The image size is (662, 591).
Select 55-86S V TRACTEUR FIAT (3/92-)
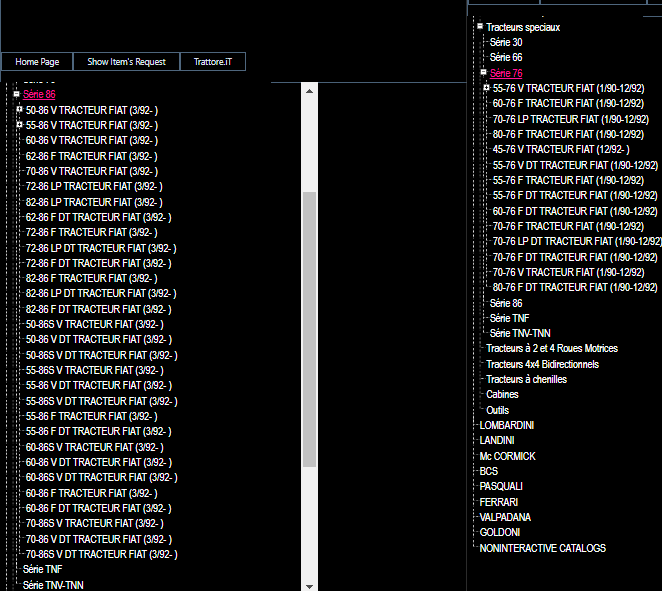pyautogui.click(x=95, y=370)
